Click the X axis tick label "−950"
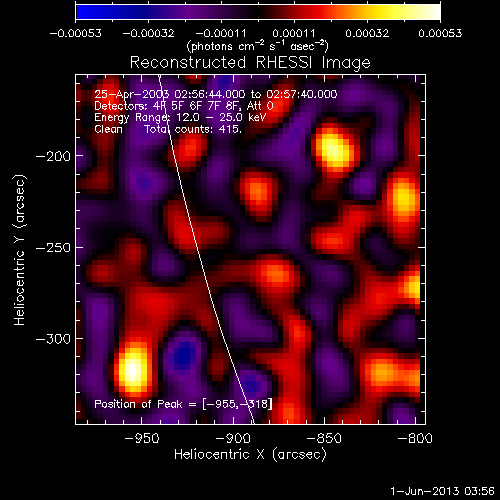The width and height of the screenshot is (500, 500). pos(142,438)
